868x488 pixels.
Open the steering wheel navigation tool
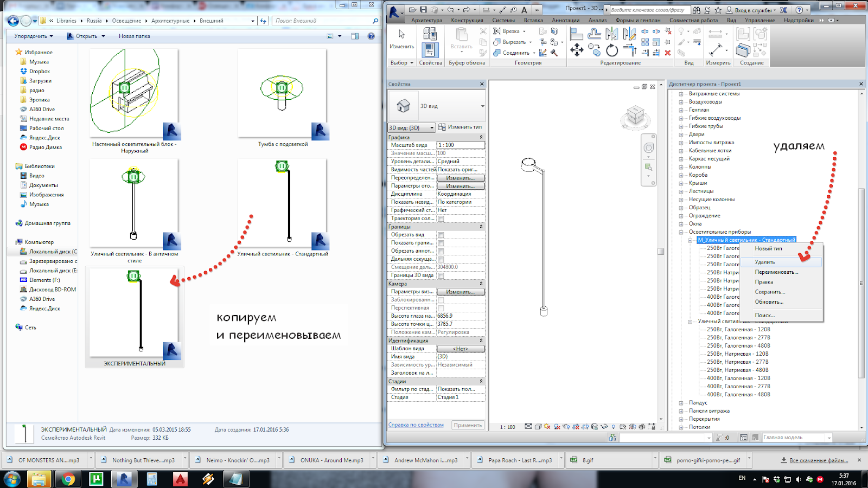648,148
